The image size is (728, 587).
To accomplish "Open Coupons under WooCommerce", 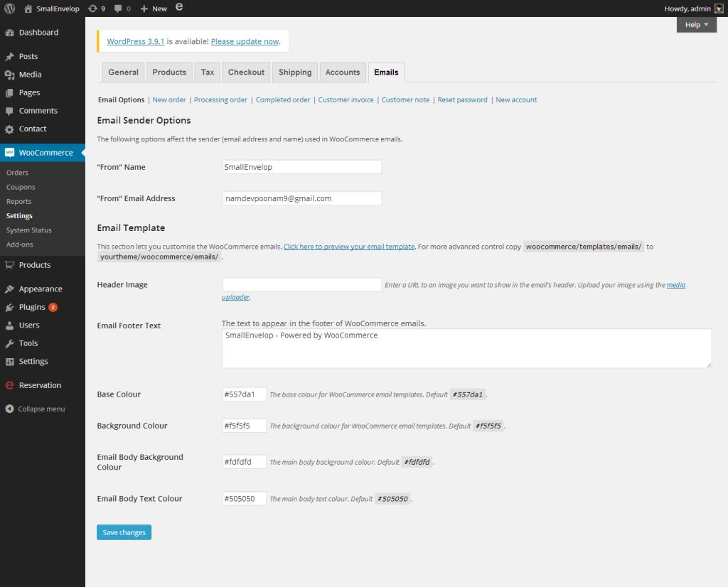I will (x=21, y=187).
